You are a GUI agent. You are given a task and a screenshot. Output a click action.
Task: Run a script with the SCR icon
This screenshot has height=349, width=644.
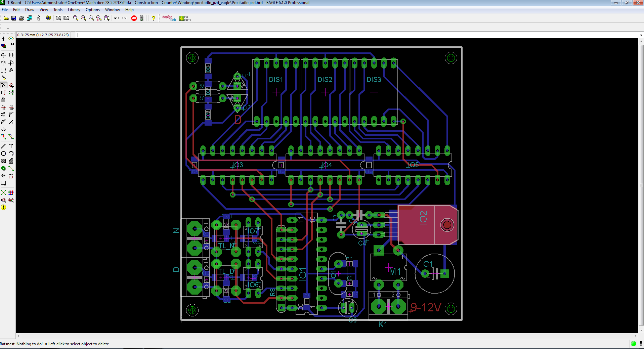coord(58,18)
